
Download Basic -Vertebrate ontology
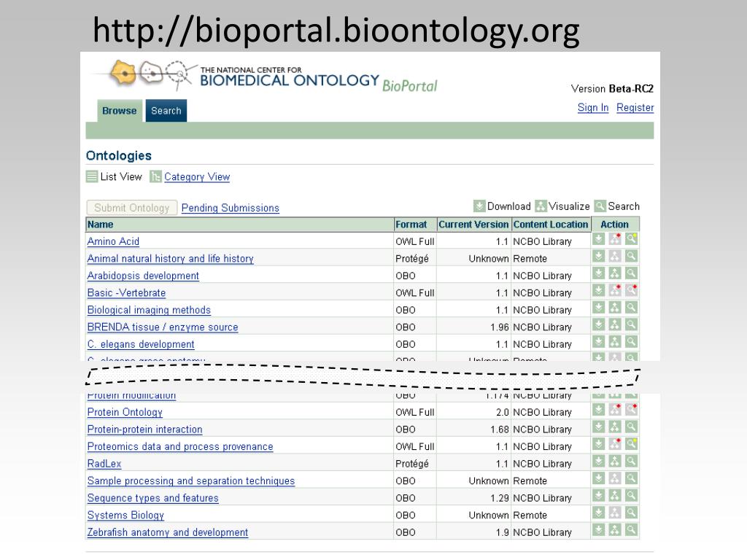pos(598,290)
